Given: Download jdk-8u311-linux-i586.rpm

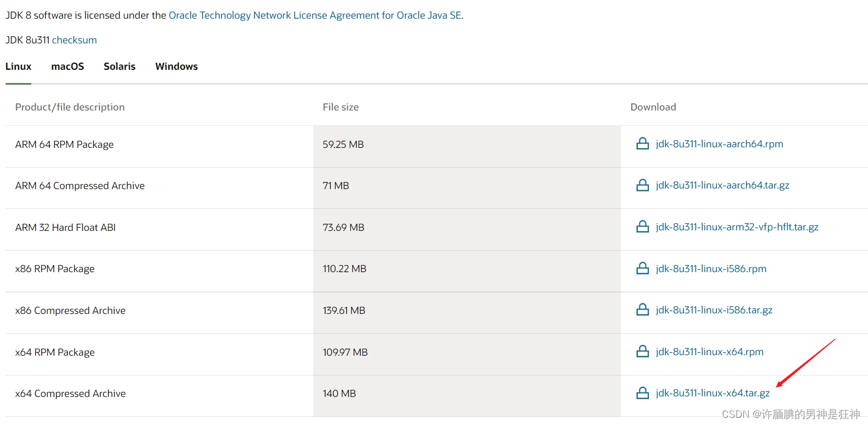Looking at the screenshot, I should pos(711,269).
